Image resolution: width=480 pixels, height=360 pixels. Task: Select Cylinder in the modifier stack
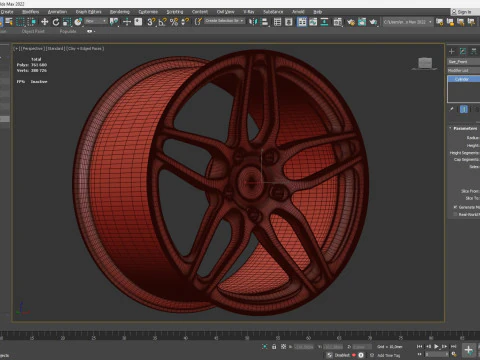tap(464, 79)
